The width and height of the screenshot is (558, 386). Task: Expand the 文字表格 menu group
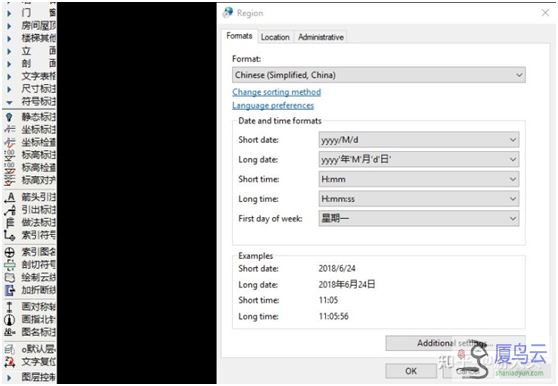click(9, 76)
